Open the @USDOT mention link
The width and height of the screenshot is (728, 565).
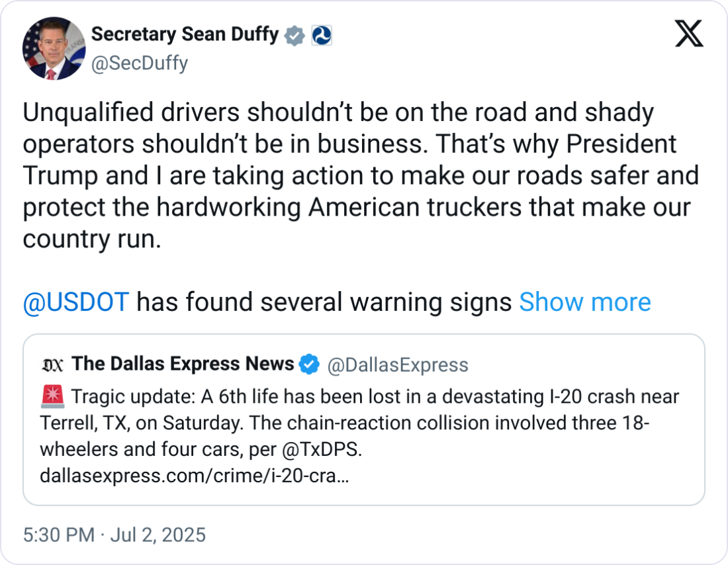point(75,302)
